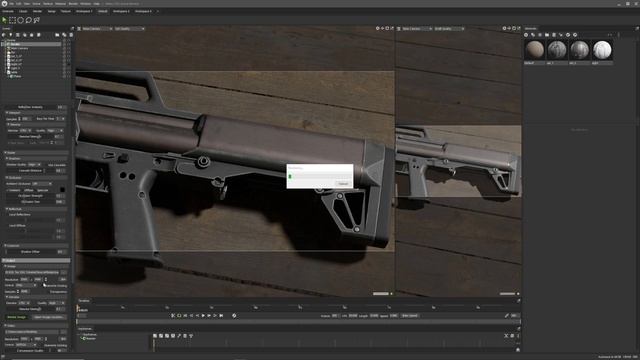This screenshot has height=360, width=640.
Task: Click the speed preset button in timeline
Action: 410,316
